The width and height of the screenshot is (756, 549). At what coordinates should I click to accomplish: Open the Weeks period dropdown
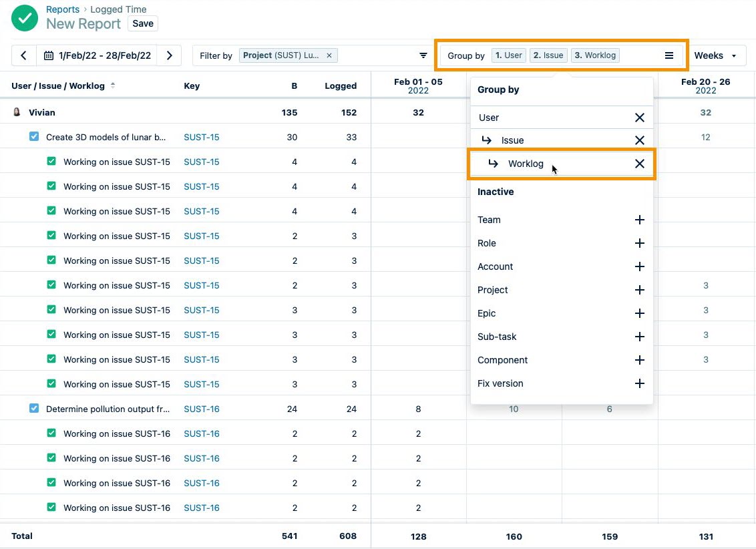click(716, 55)
